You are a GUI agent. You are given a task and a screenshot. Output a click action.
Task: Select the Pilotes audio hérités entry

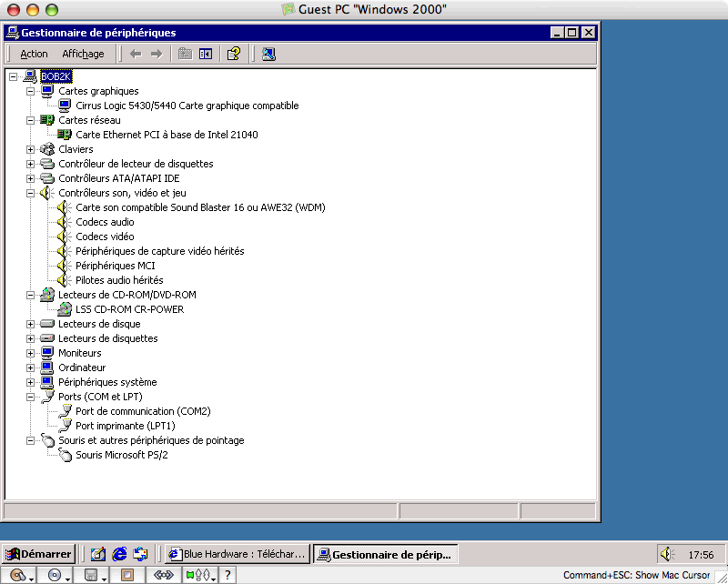119,280
